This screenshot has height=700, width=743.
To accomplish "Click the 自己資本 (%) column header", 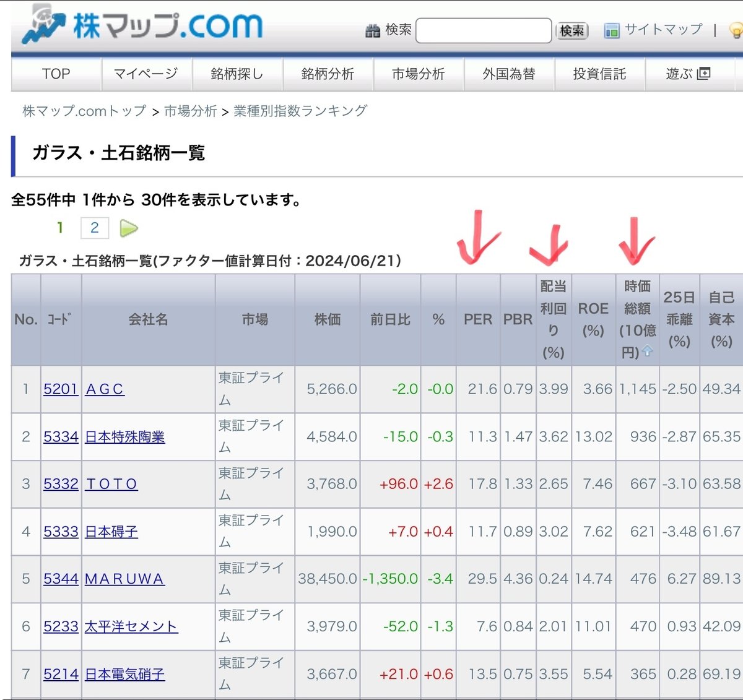I will click(721, 319).
